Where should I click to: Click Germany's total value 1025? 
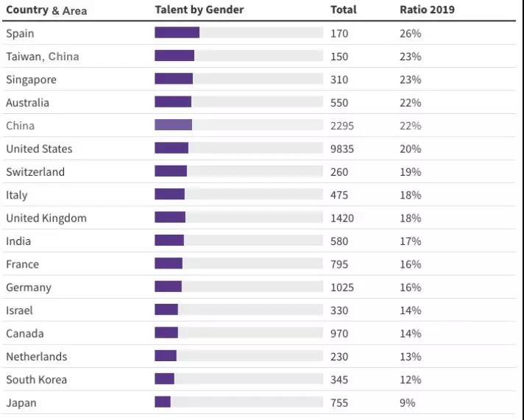click(342, 287)
